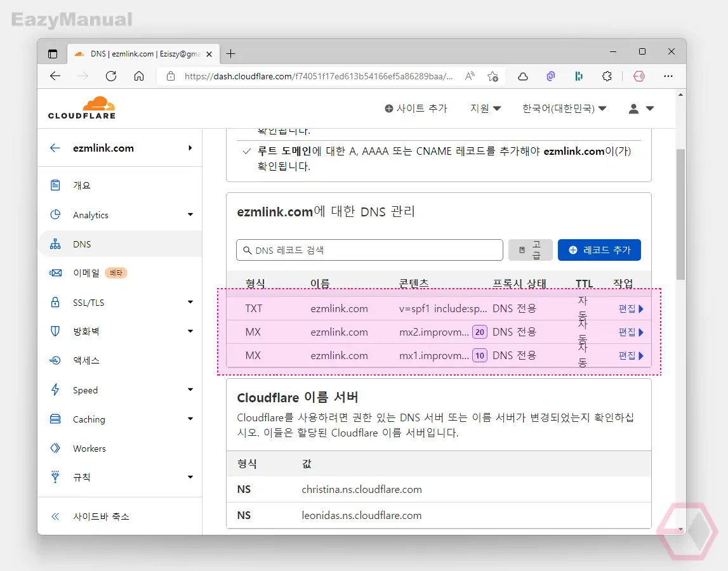Edit the mx1.improvm MX record

coord(631,355)
